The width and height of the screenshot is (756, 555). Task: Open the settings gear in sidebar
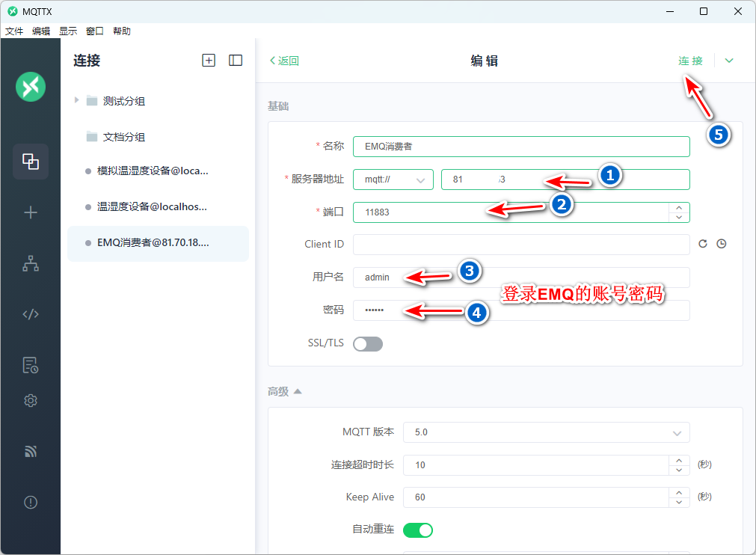(x=31, y=401)
